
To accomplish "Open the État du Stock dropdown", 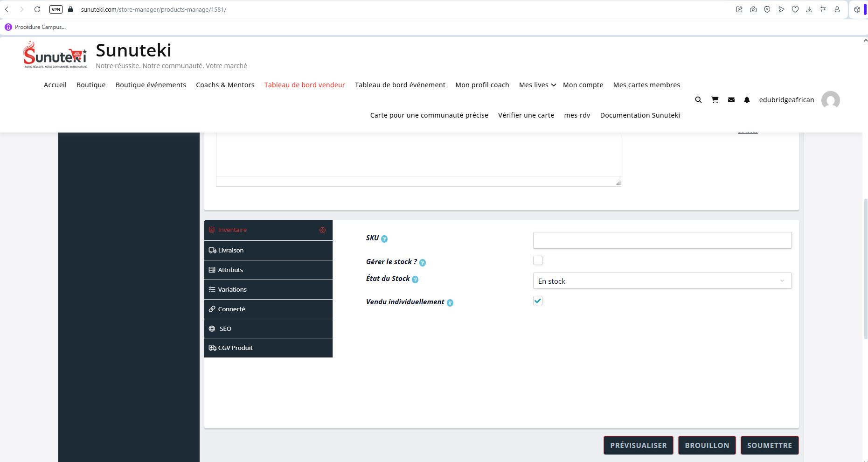I will click(662, 281).
